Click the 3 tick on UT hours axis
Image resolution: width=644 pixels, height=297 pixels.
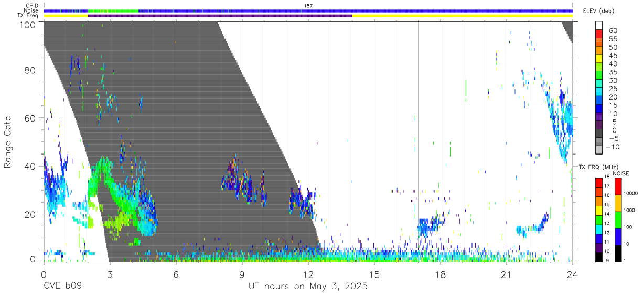pos(110,274)
